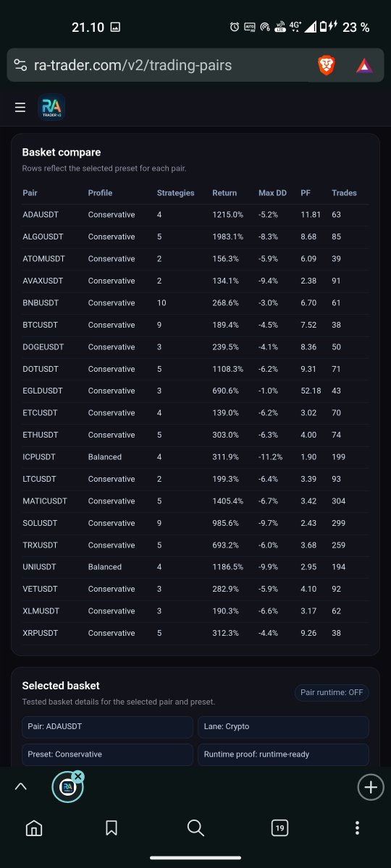Add a new tab with plus button

pyautogui.click(x=371, y=787)
